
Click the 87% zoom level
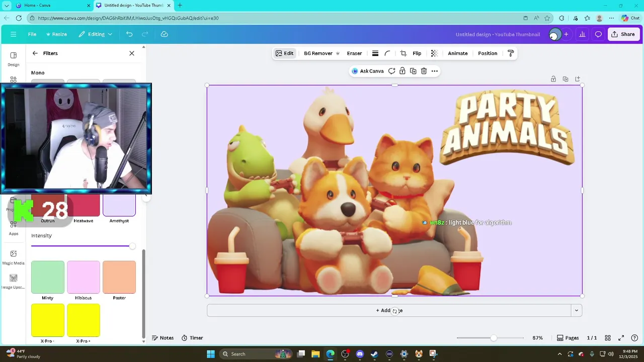pyautogui.click(x=537, y=338)
